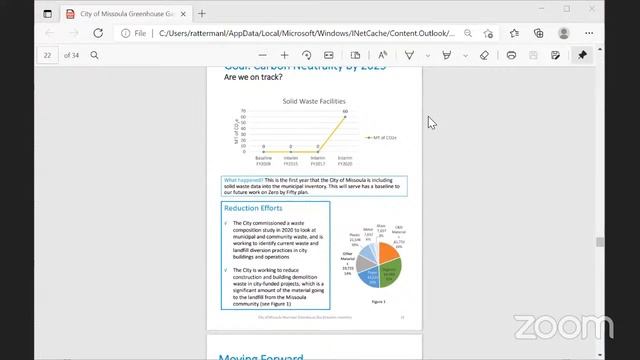Refresh the current page
640x360 pixels.
98,33
